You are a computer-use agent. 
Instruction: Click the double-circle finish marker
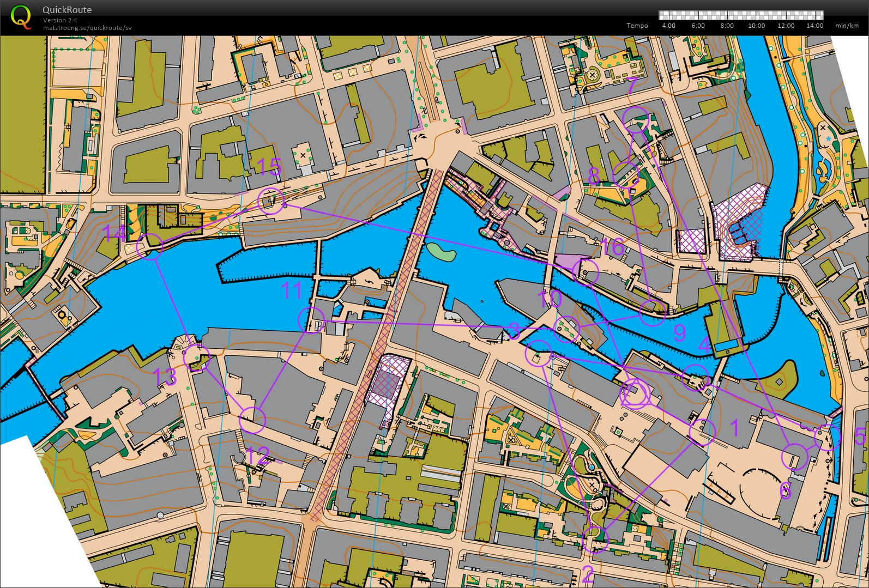point(635,393)
